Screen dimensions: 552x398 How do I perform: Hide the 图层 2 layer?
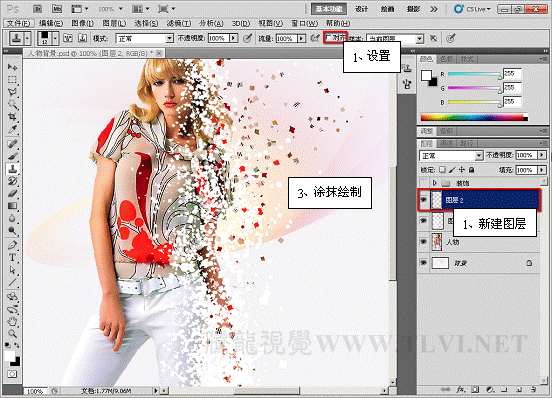pyautogui.click(x=424, y=200)
